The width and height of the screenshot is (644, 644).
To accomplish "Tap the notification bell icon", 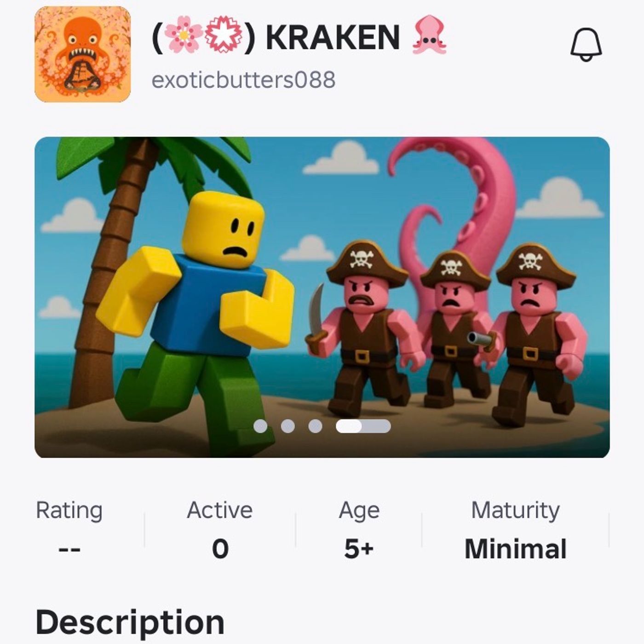I will point(586,44).
